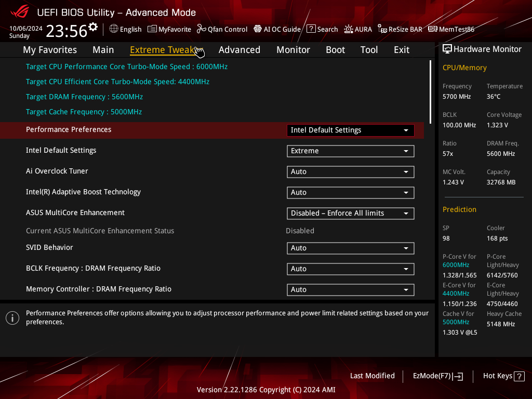The height and width of the screenshot is (399, 532).
Task: Open AURA lighting icon
Action: click(x=349, y=29)
